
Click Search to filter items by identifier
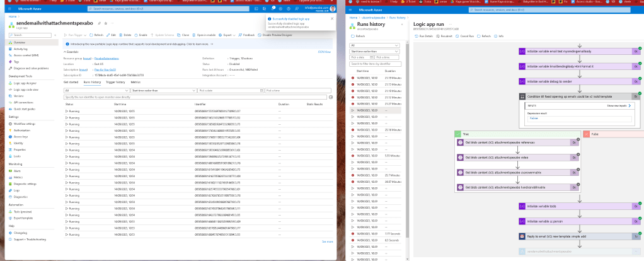(x=375, y=64)
